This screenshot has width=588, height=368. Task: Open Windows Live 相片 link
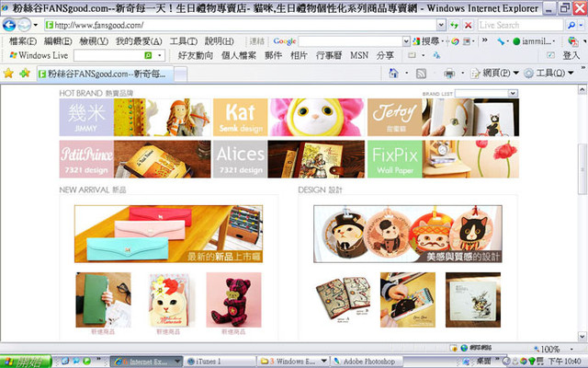299,55
